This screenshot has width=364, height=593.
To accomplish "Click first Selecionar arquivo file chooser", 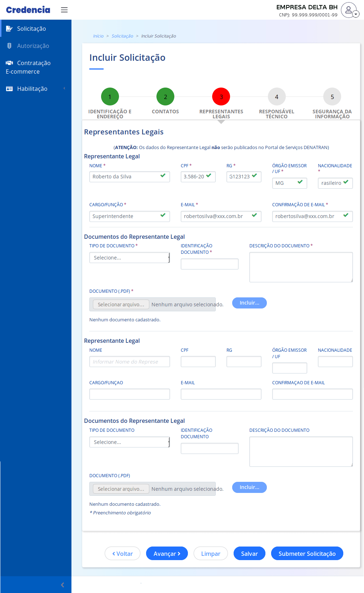I will tap(121, 305).
